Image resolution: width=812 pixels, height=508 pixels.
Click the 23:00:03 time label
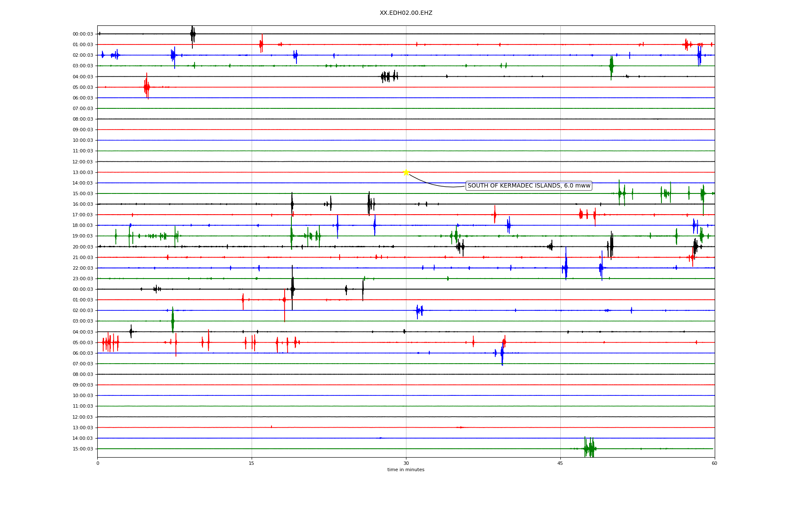83,279
